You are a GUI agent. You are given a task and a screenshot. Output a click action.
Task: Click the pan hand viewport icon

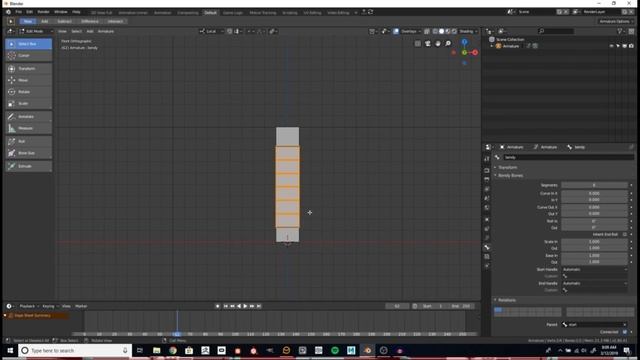438,43
